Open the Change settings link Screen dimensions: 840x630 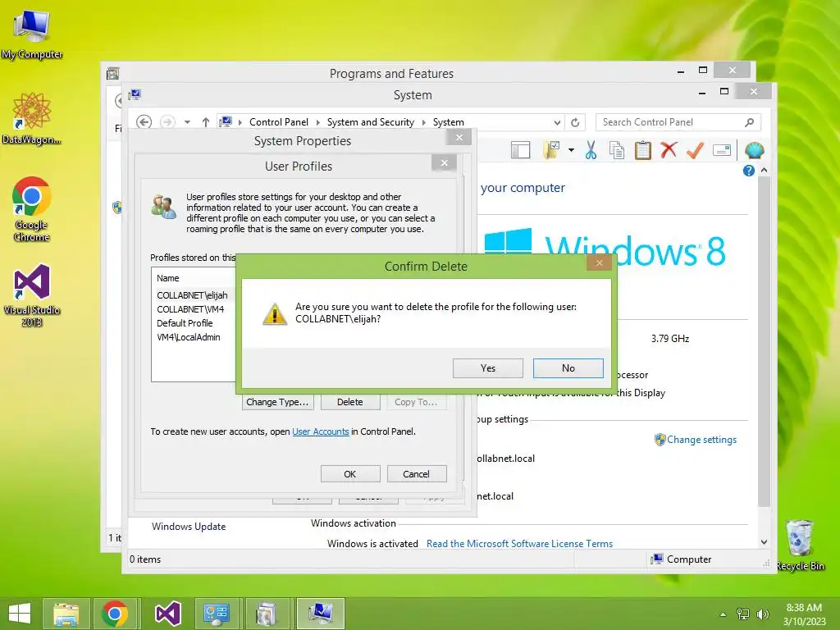tap(701, 440)
